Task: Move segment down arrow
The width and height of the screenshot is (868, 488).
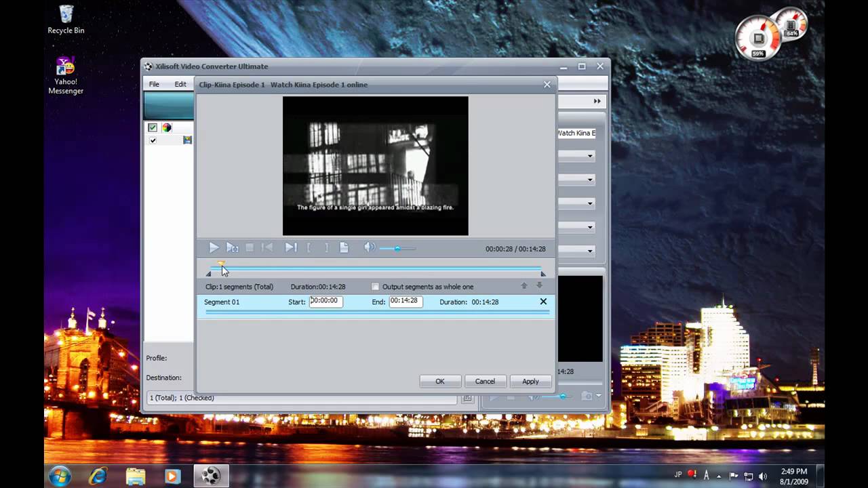Action: click(x=540, y=286)
